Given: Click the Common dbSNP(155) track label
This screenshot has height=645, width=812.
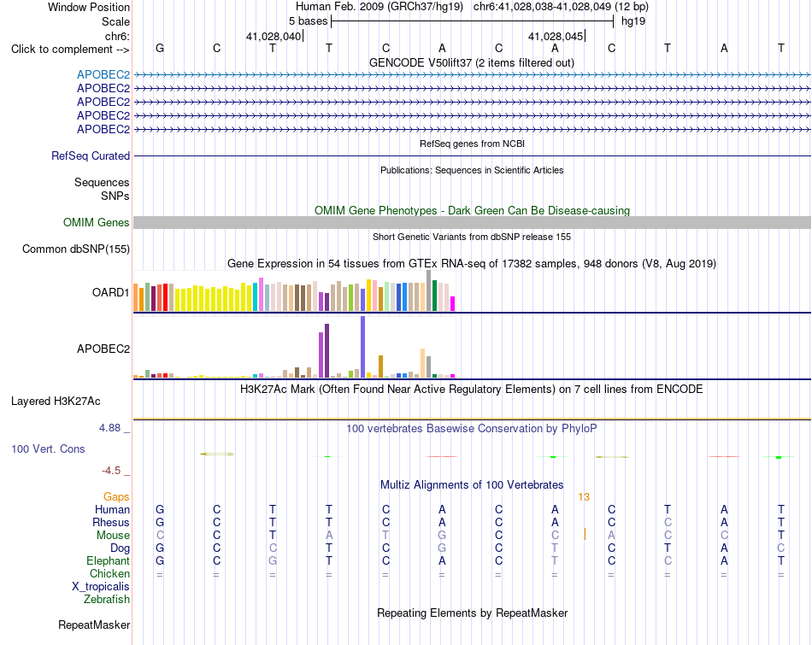Looking at the screenshot, I should click(75, 249).
